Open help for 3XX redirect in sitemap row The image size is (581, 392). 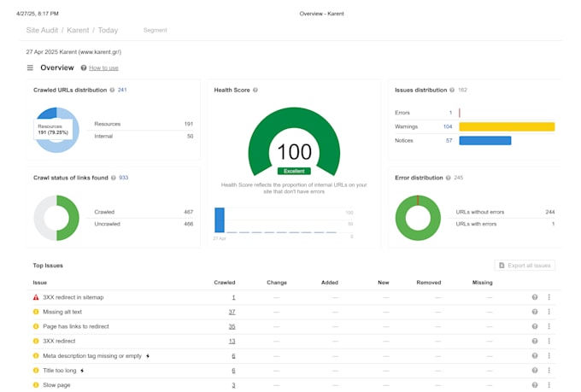(535, 297)
